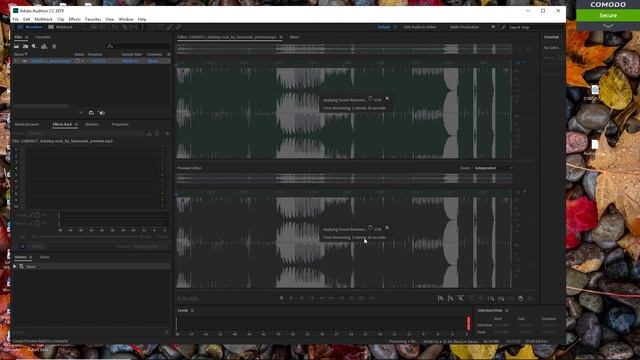
Task: Show more workspaces overflow arrows
Action: click(x=493, y=27)
